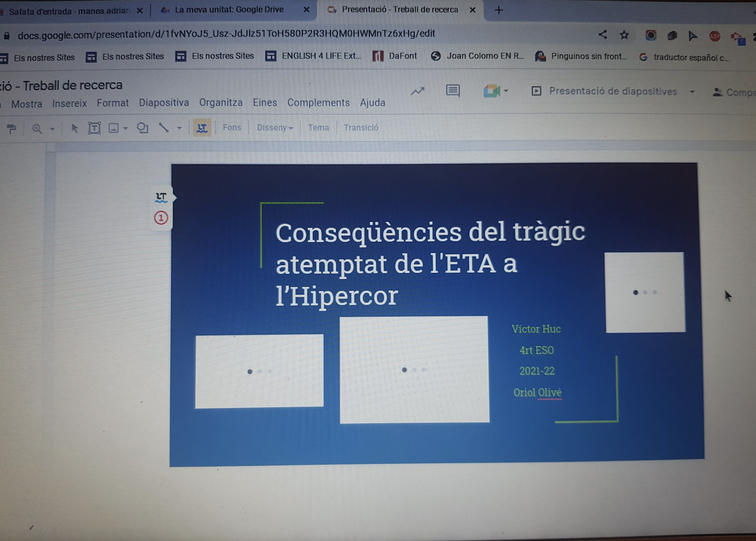Select the line tool

(x=163, y=128)
